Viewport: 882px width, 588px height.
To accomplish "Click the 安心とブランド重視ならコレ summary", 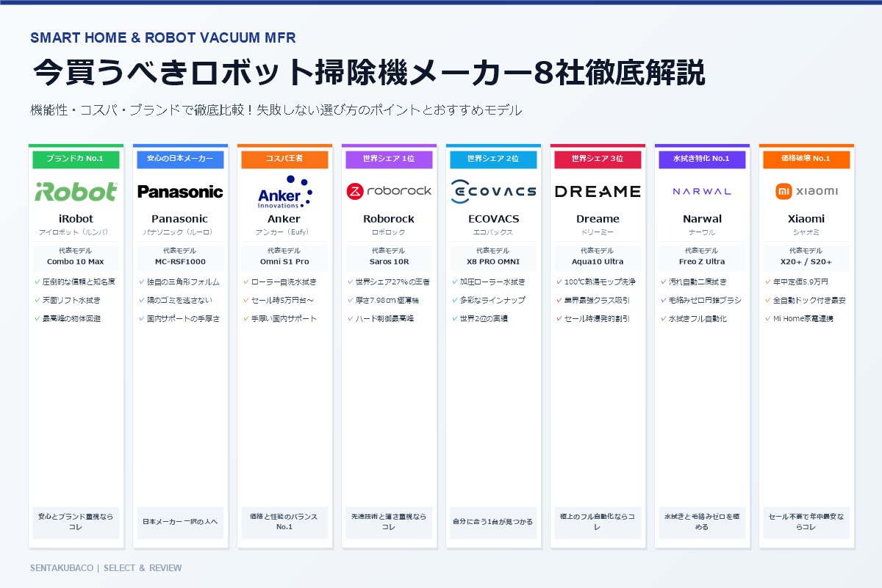I will pyautogui.click(x=76, y=522).
